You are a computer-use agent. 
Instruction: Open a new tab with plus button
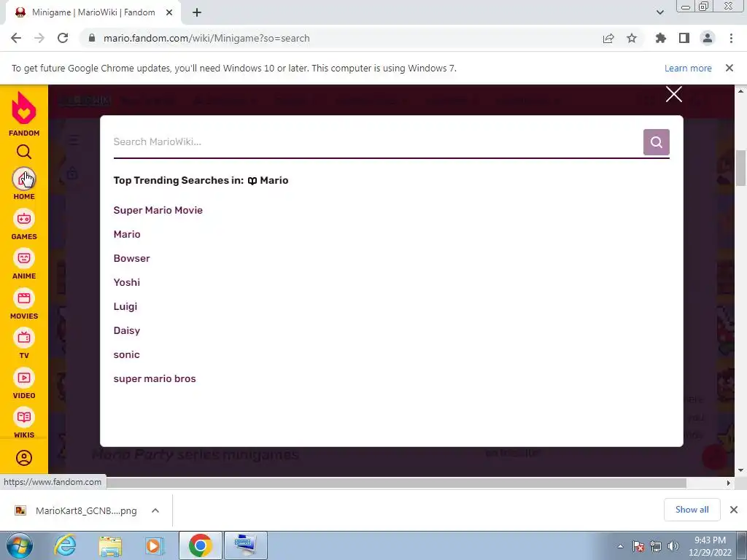197,12
